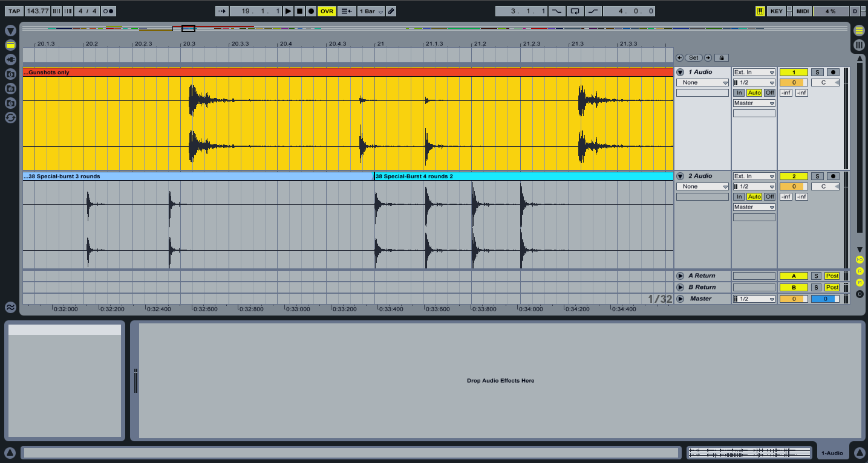Image resolution: width=868 pixels, height=463 pixels.
Task: Set 1 Audio monitor to In
Action: coord(739,92)
